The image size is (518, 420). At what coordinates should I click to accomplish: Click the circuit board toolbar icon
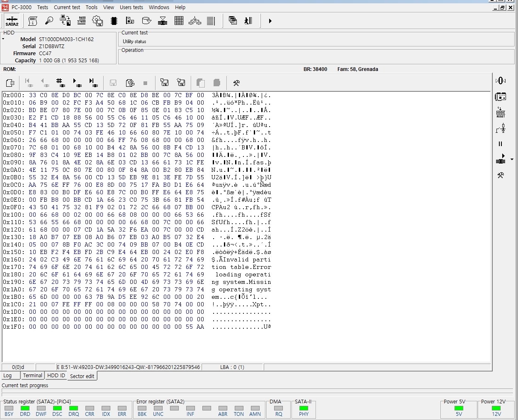click(130, 21)
